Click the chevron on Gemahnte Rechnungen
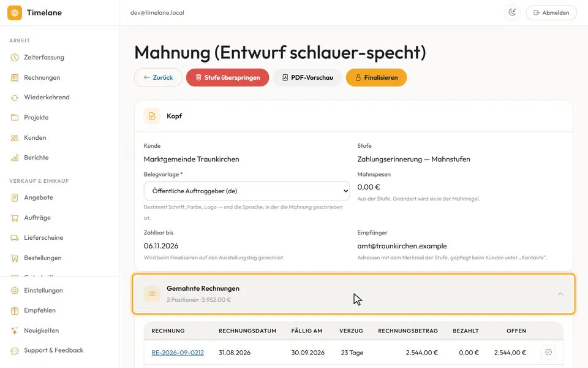 coord(560,294)
